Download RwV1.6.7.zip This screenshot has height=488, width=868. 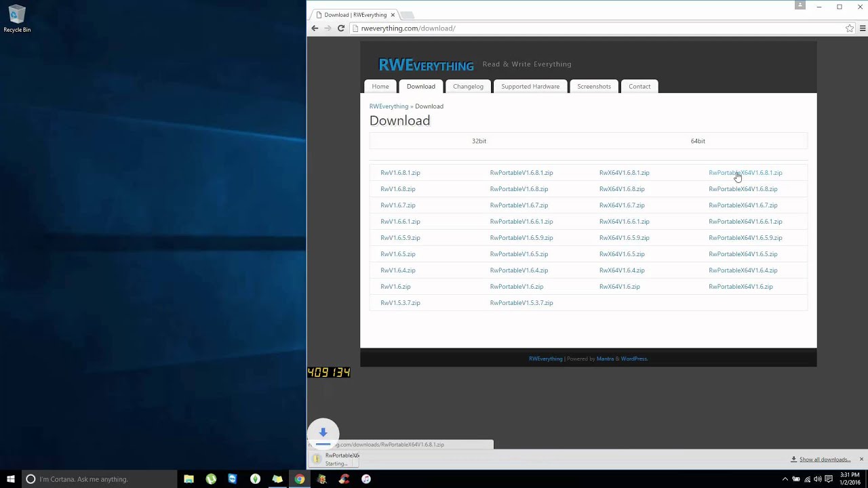point(398,205)
